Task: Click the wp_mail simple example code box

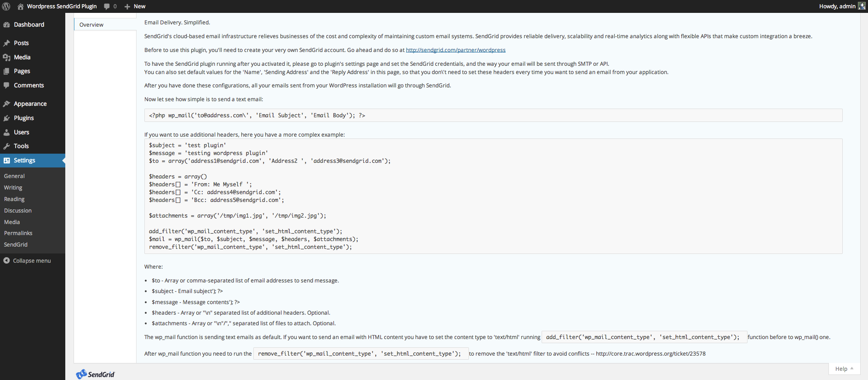Action: 493,115
